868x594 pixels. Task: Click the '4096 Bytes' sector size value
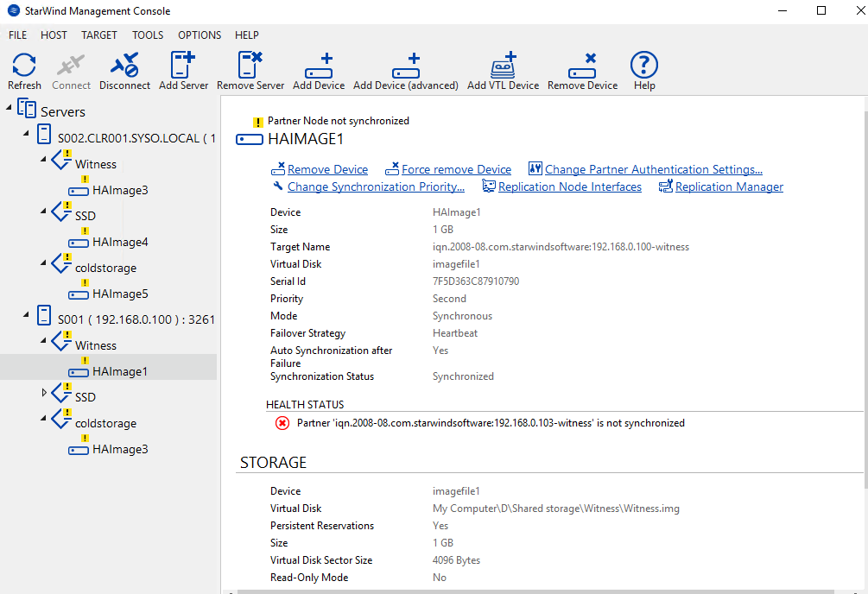point(456,560)
